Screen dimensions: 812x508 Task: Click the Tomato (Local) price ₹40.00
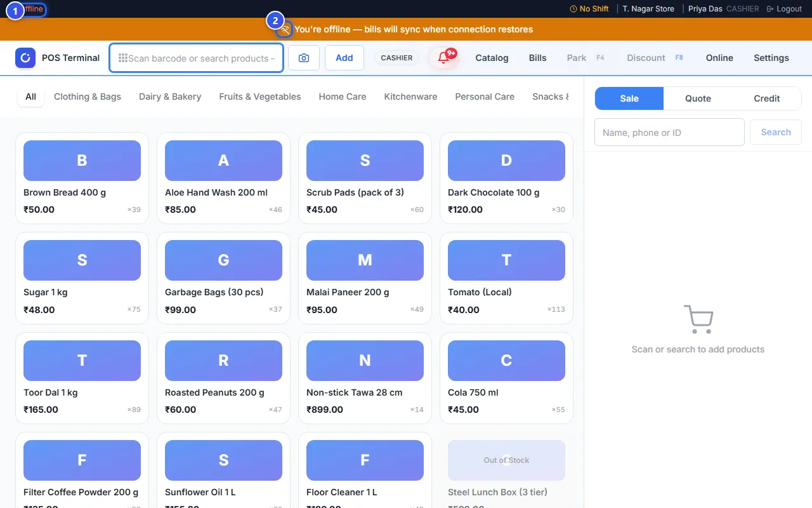tap(464, 310)
